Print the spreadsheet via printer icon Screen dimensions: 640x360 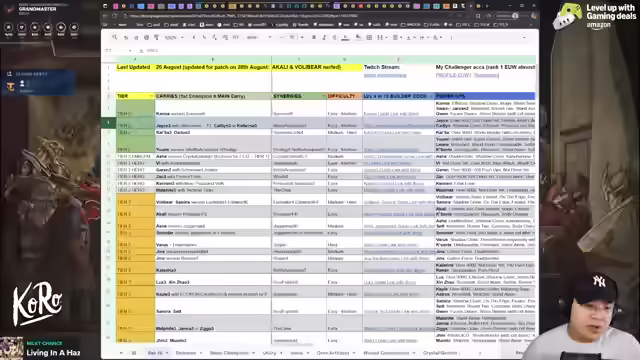coord(146,38)
